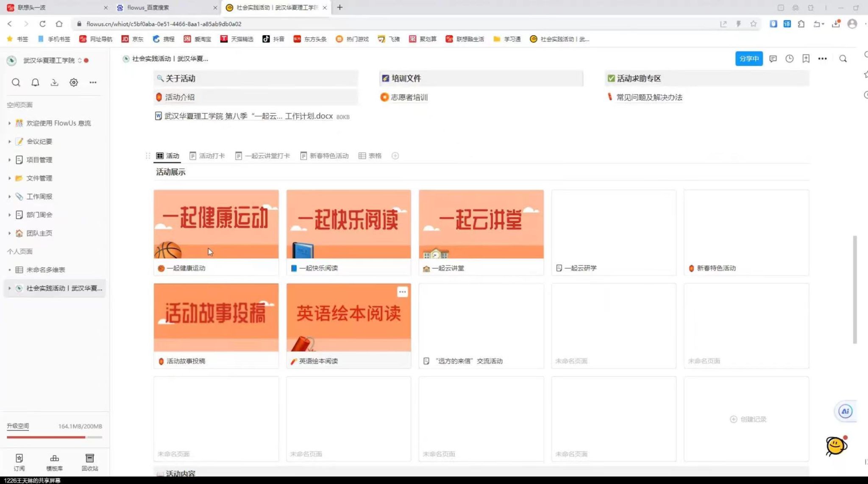The image size is (868, 484).
Task: Click the 分享中 share button
Action: tap(748, 59)
